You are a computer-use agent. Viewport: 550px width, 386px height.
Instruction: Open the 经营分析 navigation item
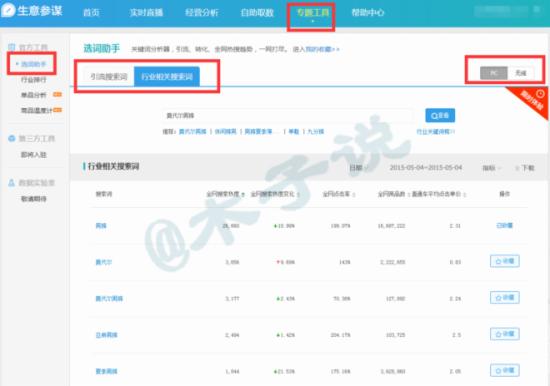(x=202, y=13)
